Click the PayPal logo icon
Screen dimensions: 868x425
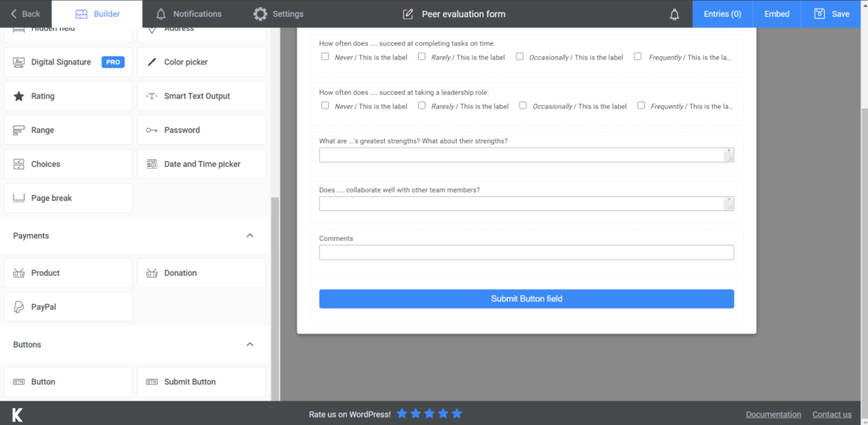click(19, 307)
